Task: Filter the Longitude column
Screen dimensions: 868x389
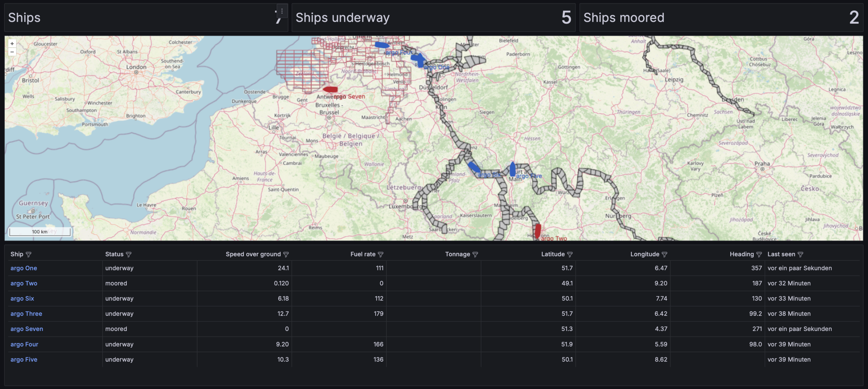Action: (664, 254)
